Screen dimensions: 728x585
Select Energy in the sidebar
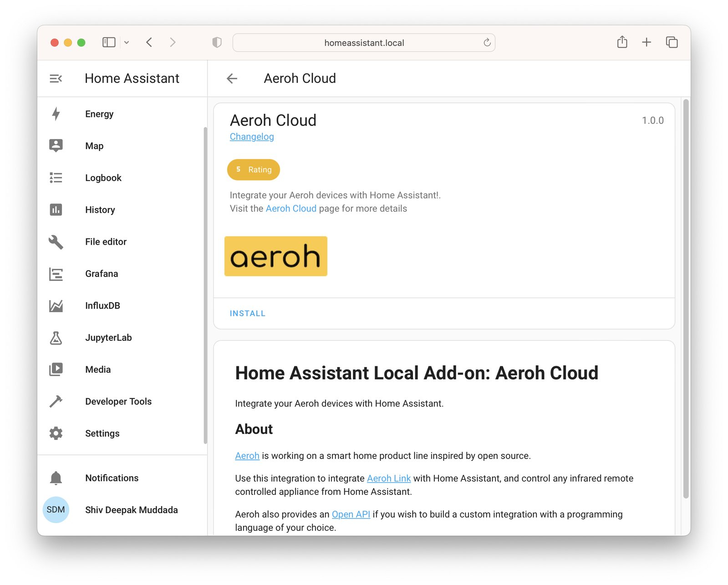[99, 114]
